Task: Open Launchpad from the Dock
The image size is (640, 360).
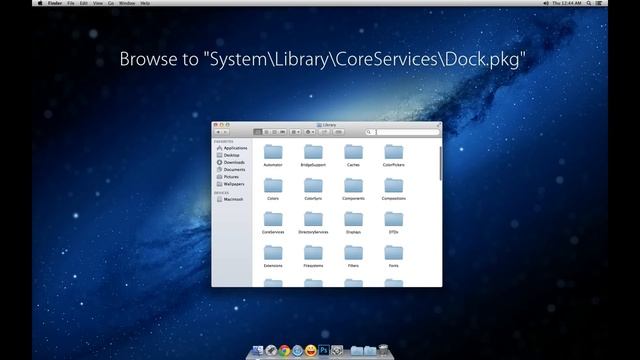Action: click(271, 350)
